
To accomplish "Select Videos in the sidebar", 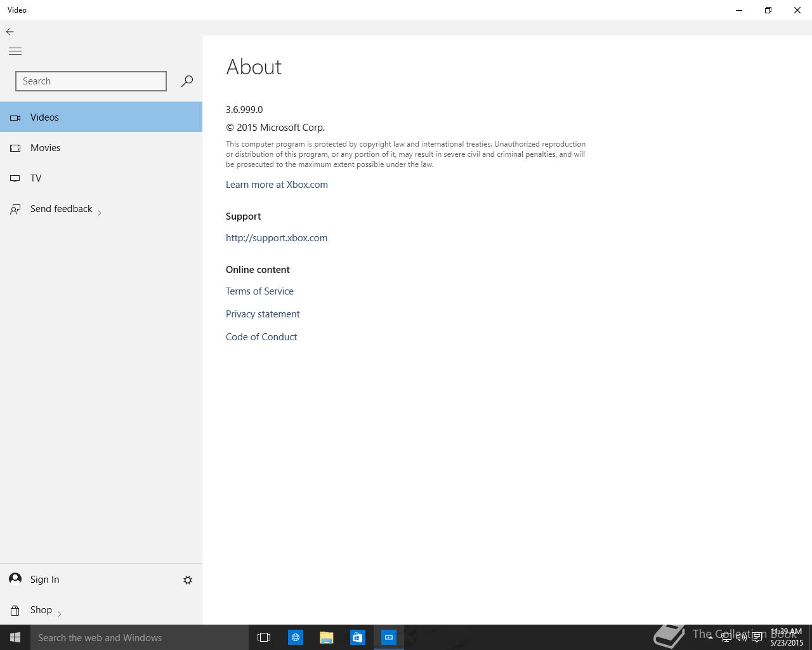I will [101, 117].
